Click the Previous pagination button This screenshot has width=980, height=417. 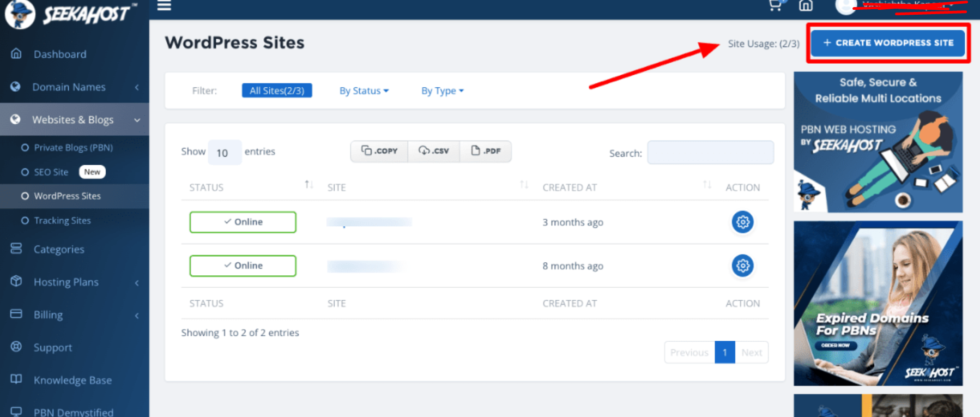689,352
